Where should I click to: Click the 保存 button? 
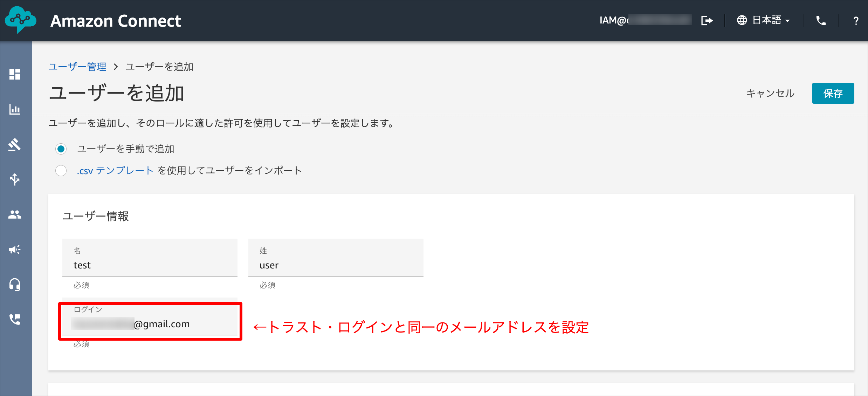click(x=833, y=93)
